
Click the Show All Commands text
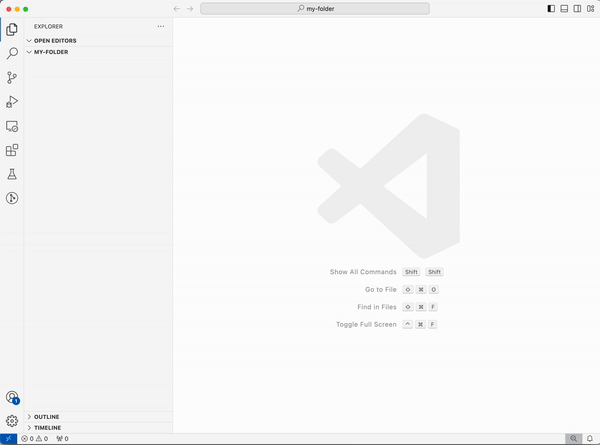363,272
